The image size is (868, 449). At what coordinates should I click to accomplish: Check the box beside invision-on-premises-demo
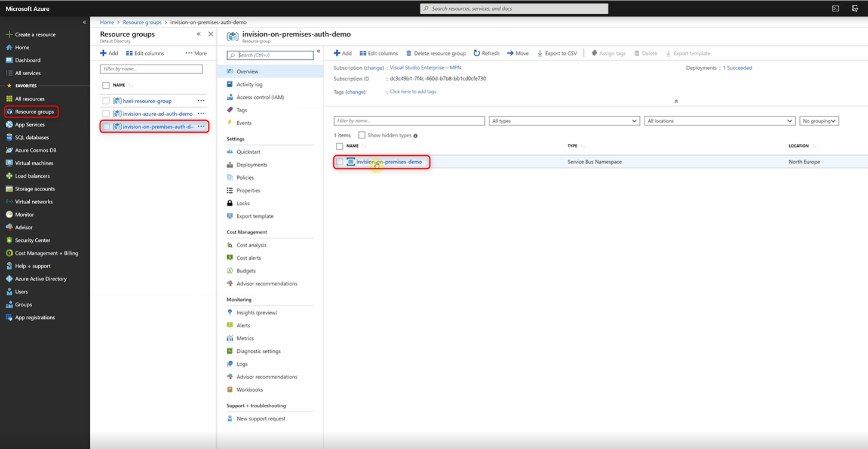pyautogui.click(x=339, y=162)
